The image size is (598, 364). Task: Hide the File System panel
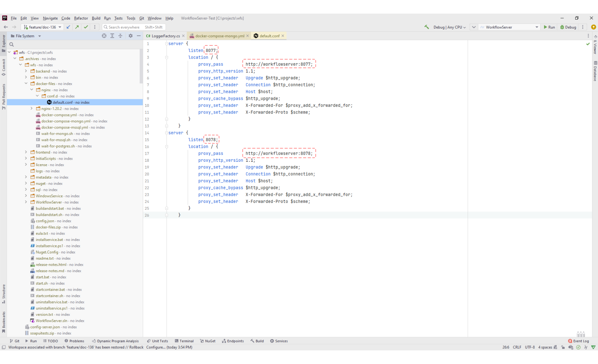(x=139, y=36)
